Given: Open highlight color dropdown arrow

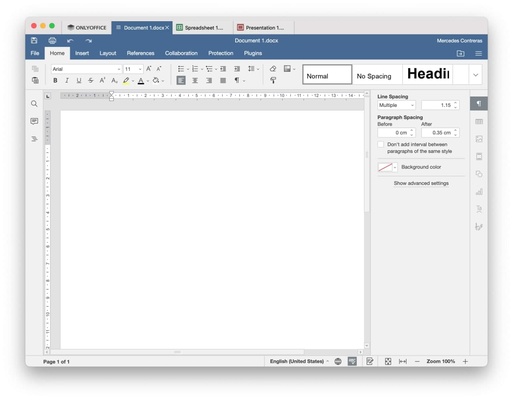Looking at the screenshot, I should tap(133, 81).
